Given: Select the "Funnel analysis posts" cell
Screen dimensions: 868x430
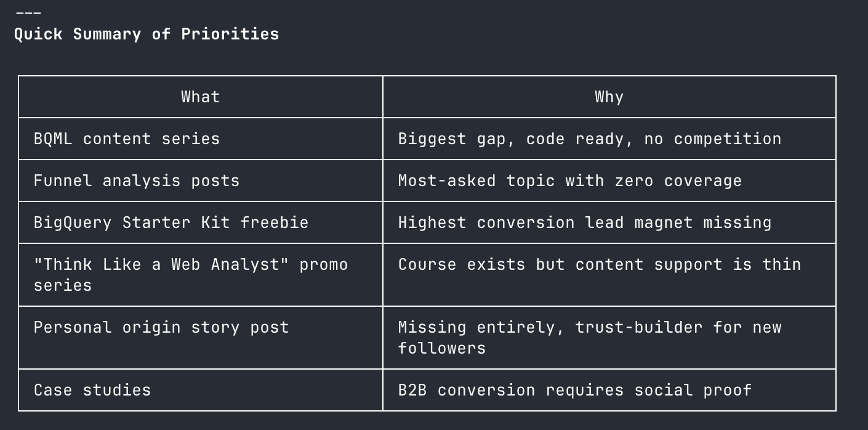Looking at the screenshot, I should coord(136,181).
